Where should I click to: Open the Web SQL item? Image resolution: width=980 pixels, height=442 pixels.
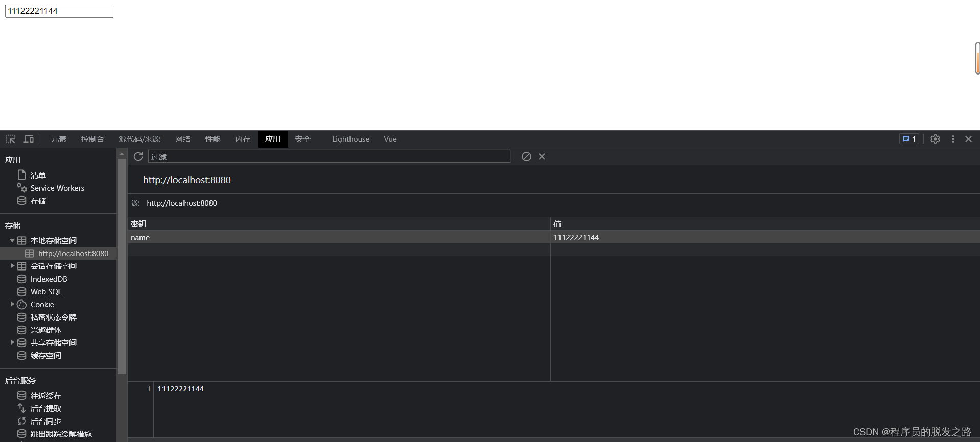coord(45,291)
